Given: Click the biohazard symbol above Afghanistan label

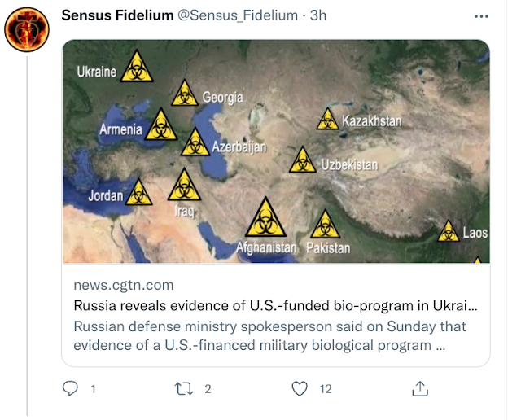Looking at the screenshot, I should coord(265,217).
